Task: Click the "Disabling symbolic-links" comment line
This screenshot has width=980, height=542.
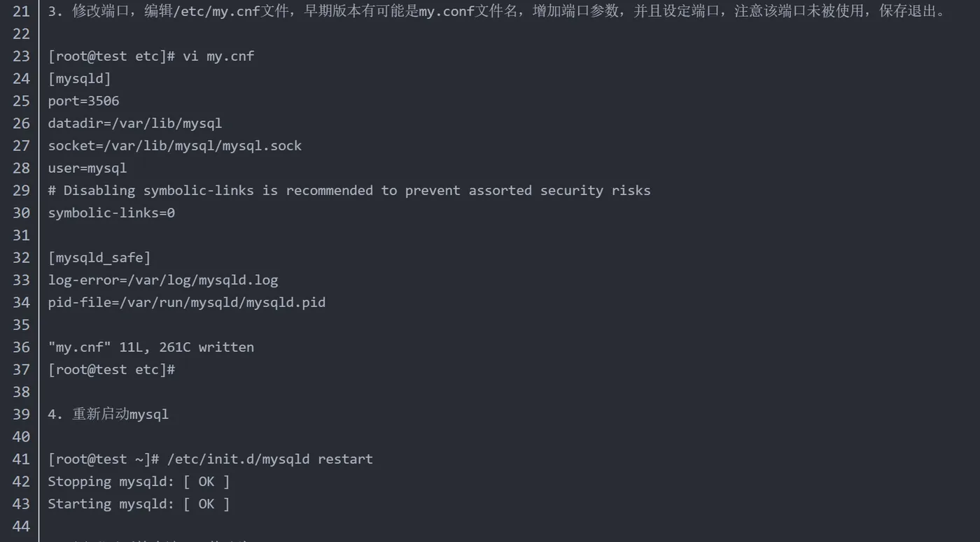Action: pos(349,190)
